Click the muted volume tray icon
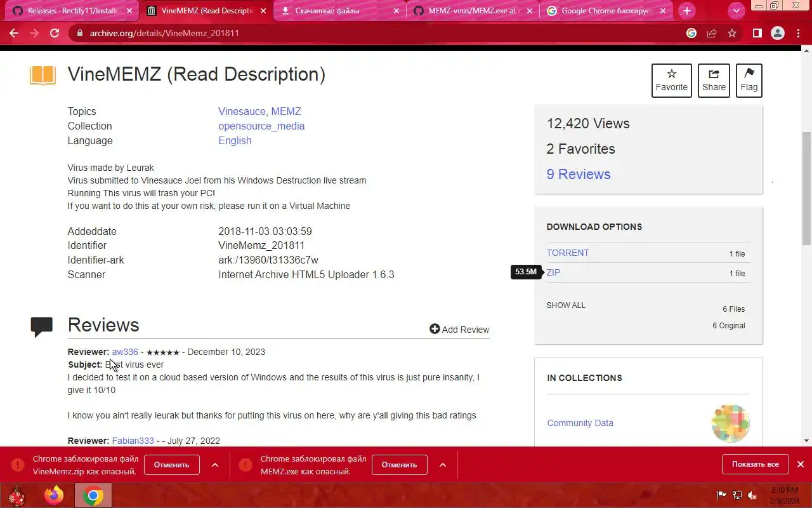The image size is (812, 508). [752, 495]
